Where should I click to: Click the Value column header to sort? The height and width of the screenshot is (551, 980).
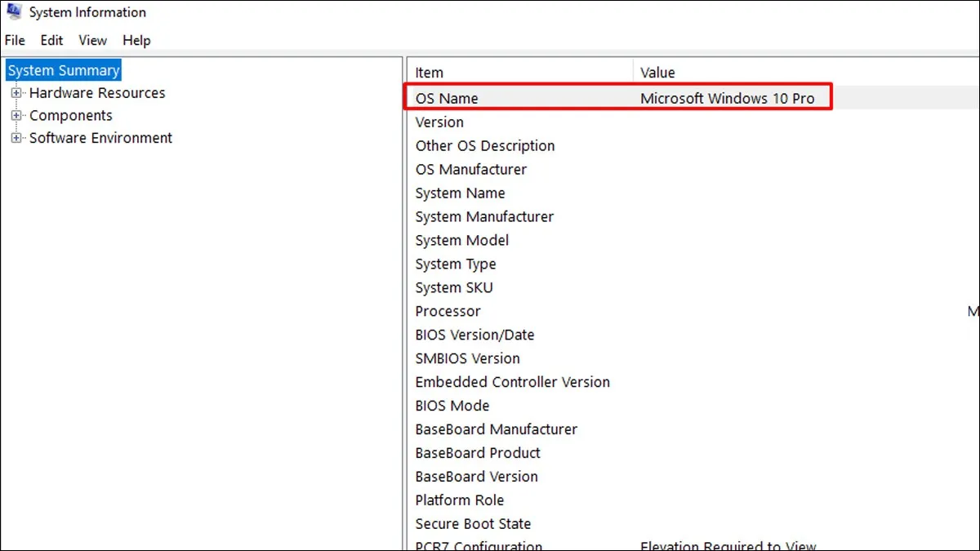point(657,72)
